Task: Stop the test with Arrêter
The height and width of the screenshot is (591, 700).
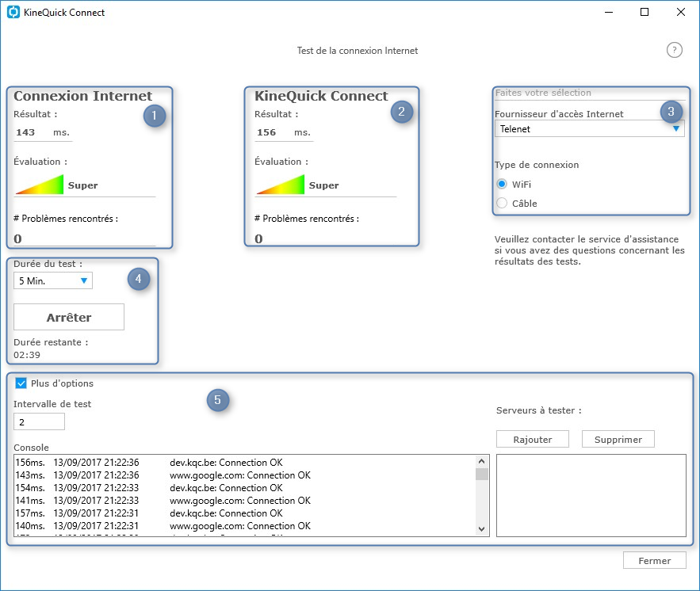Action: click(x=69, y=317)
